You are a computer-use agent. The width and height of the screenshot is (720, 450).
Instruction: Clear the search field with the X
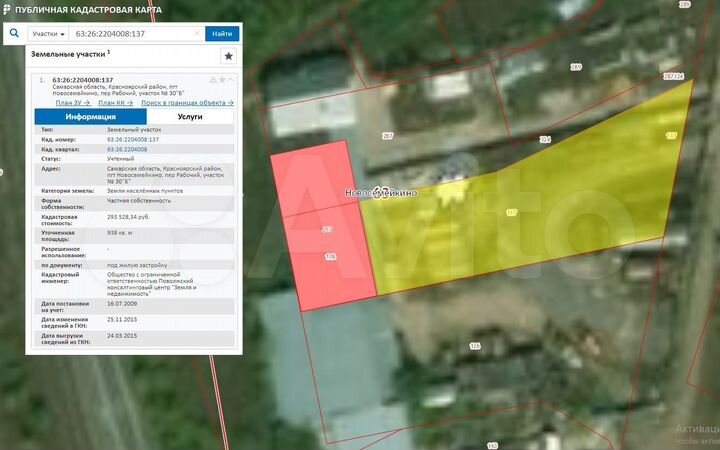click(x=196, y=34)
